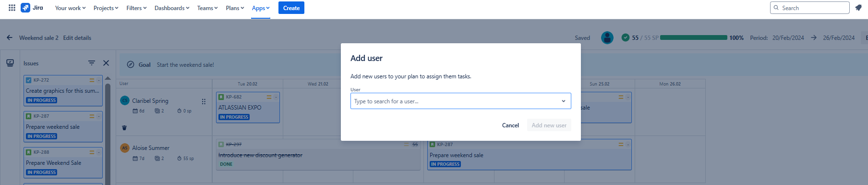Click the Mon 26.02 column header
The image size is (868, 185).
pos(670,84)
